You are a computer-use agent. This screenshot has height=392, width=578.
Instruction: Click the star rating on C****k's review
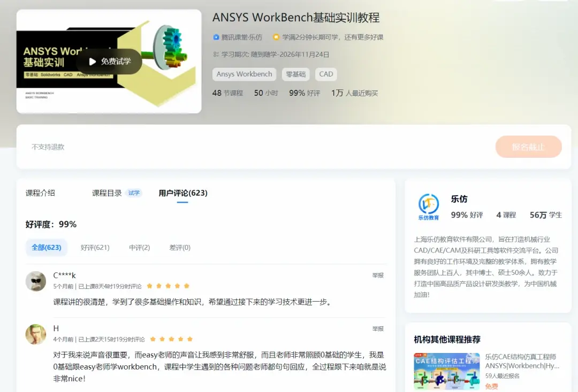tap(168, 286)
